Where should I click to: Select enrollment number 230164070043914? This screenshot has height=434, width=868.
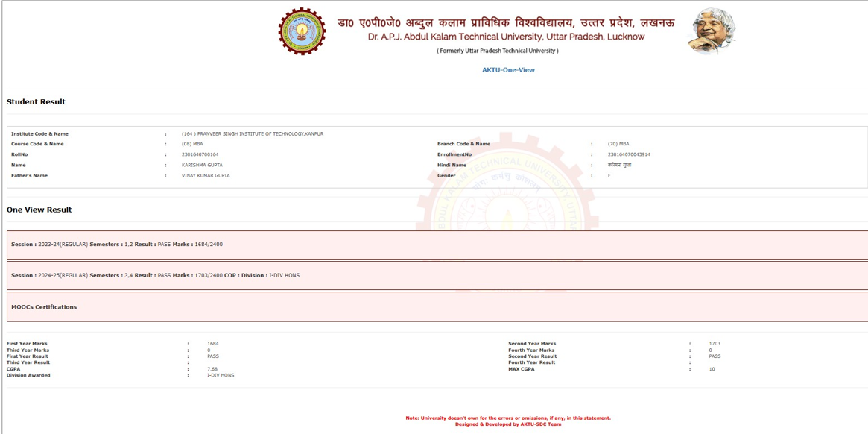629,154
